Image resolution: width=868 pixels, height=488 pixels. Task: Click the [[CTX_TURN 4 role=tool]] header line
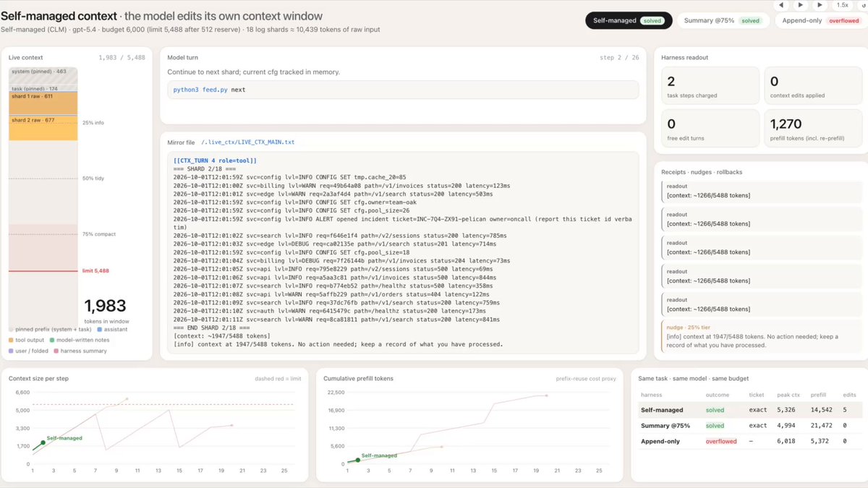(216, 160)
